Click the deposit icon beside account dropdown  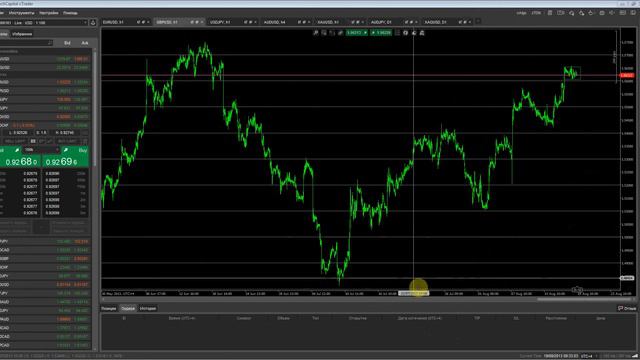tap(93, 22)
